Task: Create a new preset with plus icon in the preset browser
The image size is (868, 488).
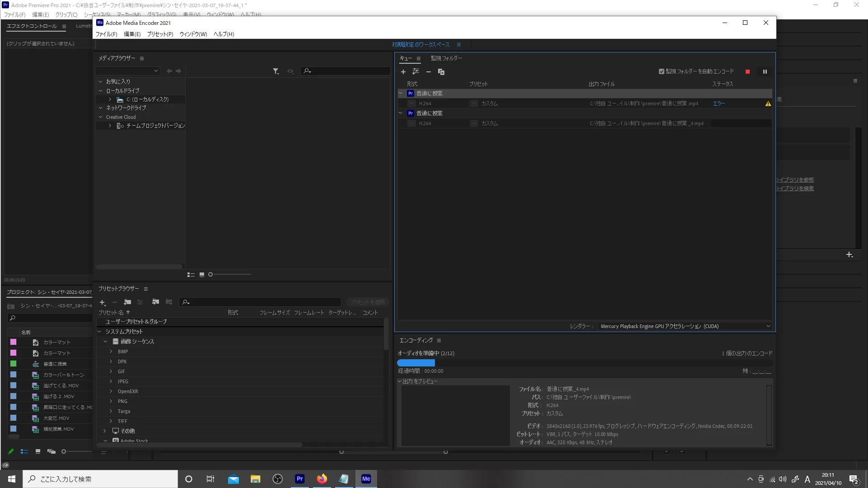Action: click(103, 302)
